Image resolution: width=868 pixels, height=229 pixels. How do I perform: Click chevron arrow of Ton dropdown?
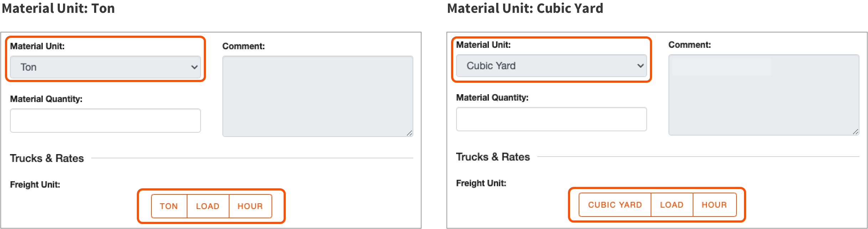coord(194,67)
